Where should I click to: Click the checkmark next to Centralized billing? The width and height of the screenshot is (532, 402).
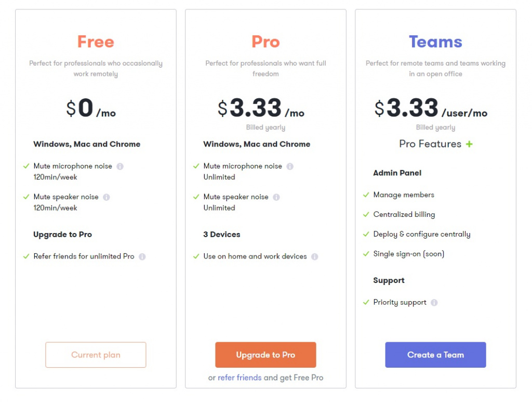366,215
